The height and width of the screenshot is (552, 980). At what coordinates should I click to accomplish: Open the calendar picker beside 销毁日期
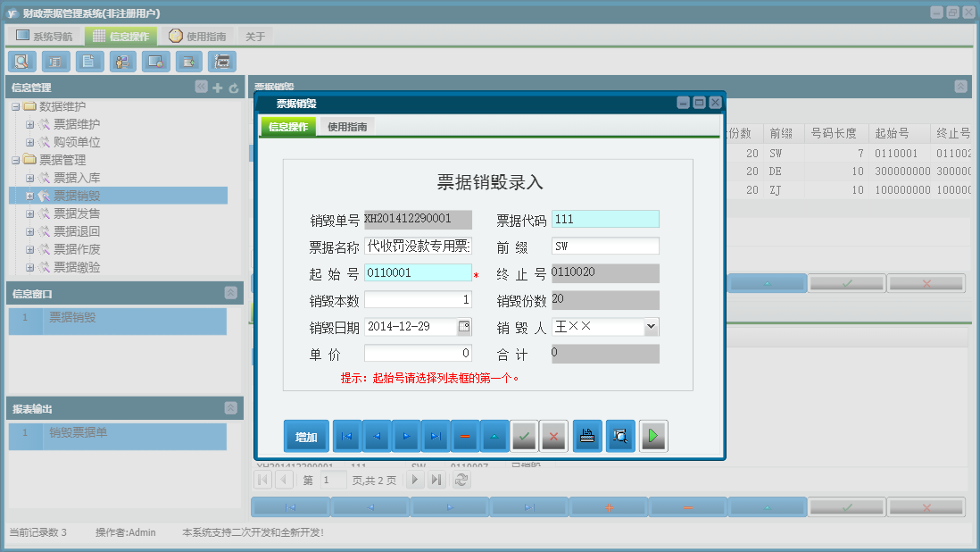[464, 326]
